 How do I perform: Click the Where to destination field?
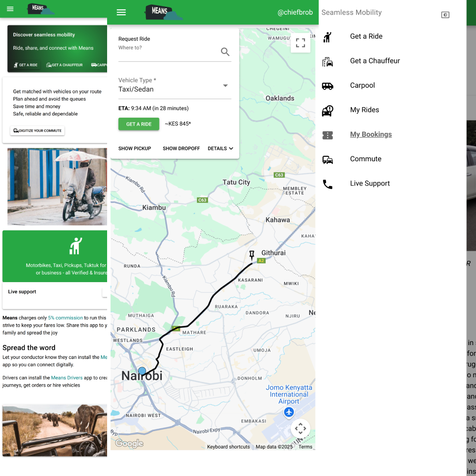click(167, 52)
